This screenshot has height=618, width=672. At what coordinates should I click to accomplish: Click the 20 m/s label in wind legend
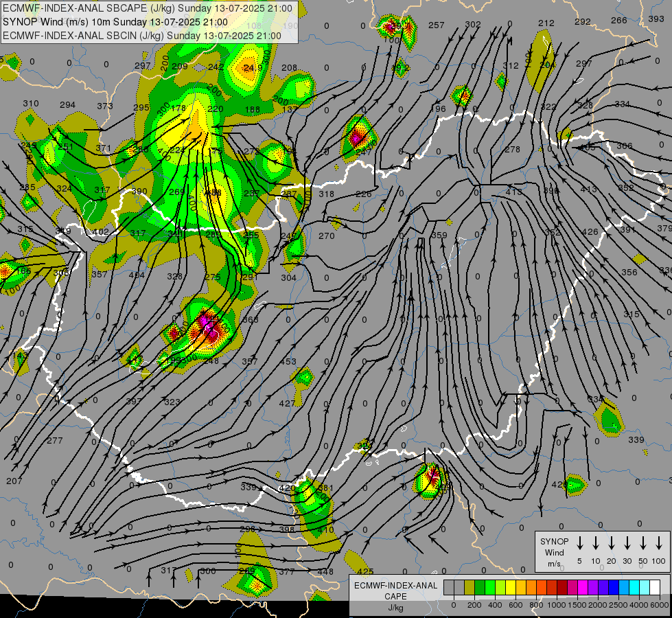[611, 561]
